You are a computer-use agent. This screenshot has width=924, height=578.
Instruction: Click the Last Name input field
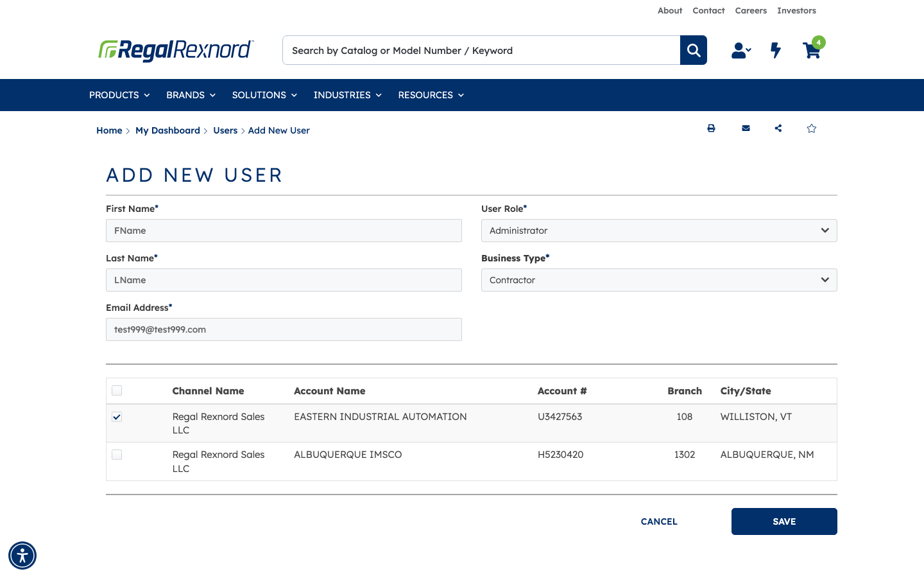(x=284, y=280)
